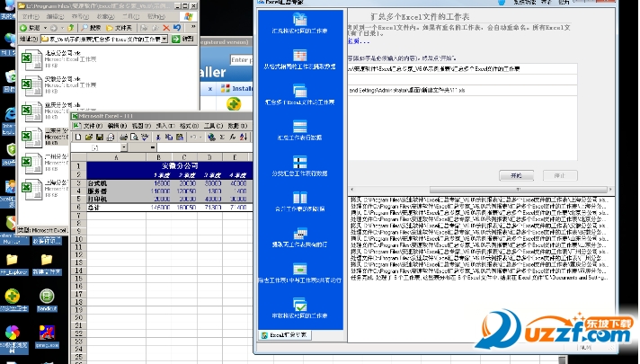Open the first menu in the Explorer menu bar
The height and width of the screenshot is (364, 640).
31,16
